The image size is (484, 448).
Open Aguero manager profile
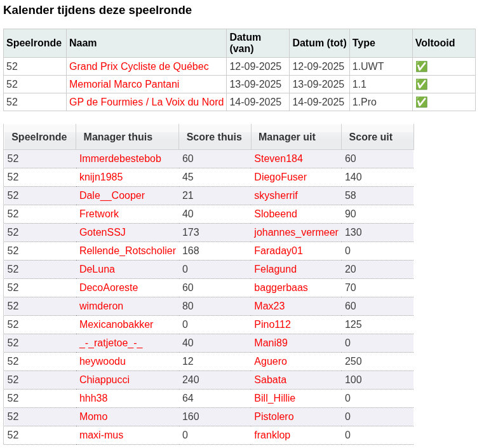point(271,362)
